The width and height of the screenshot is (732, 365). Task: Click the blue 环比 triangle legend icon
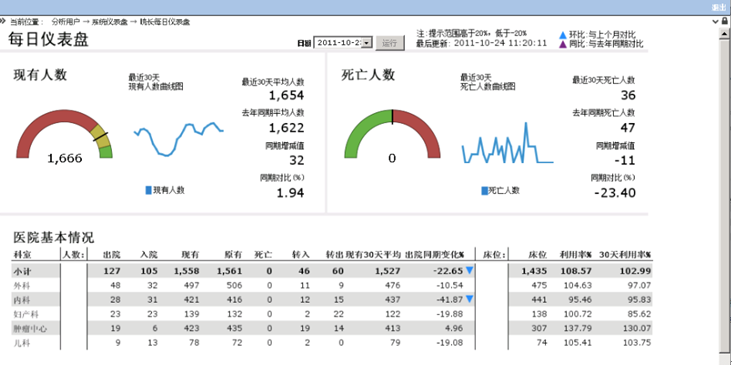563,35
